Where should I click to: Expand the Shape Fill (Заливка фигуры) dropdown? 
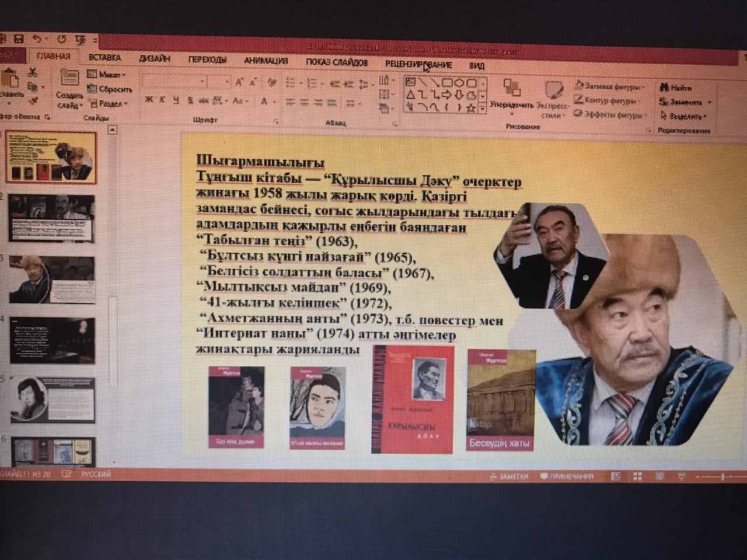609,86
